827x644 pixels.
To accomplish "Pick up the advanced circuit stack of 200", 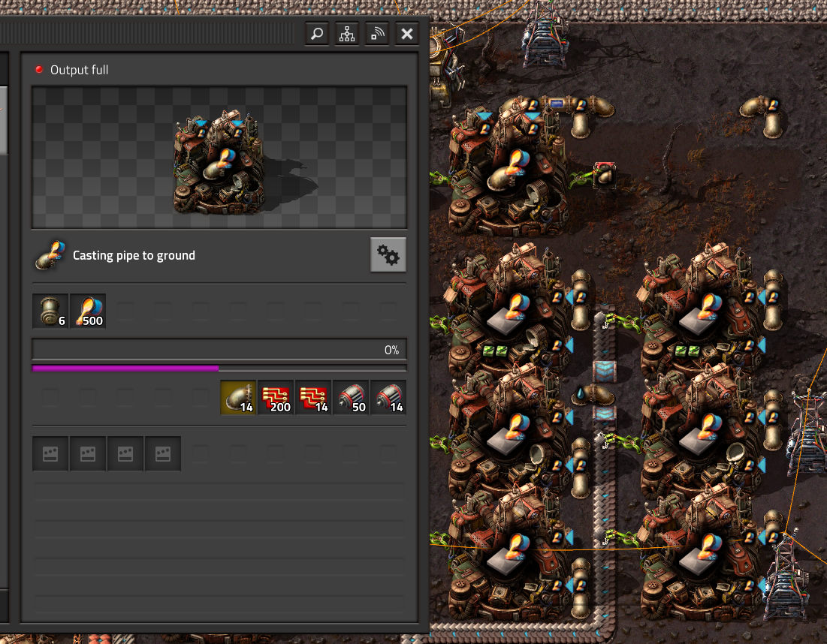I will (x=276, y=397).
